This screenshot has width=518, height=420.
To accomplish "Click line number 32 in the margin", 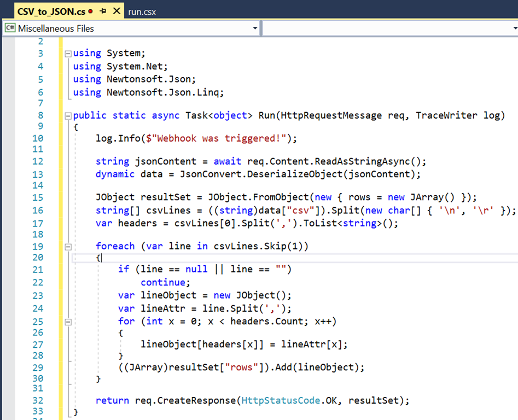I will click(x=37, y=401).
